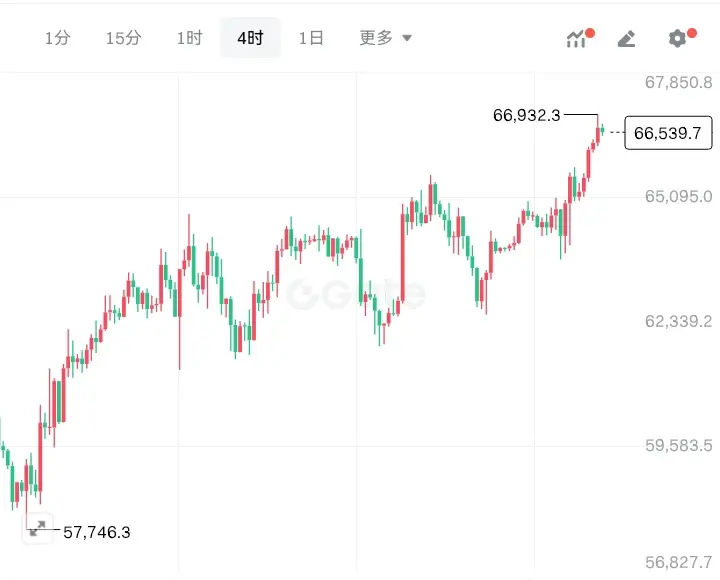Open the chart indicators icon
This screenshot has height=580, width=720.
pyautogui.click(x=578, y=39)
